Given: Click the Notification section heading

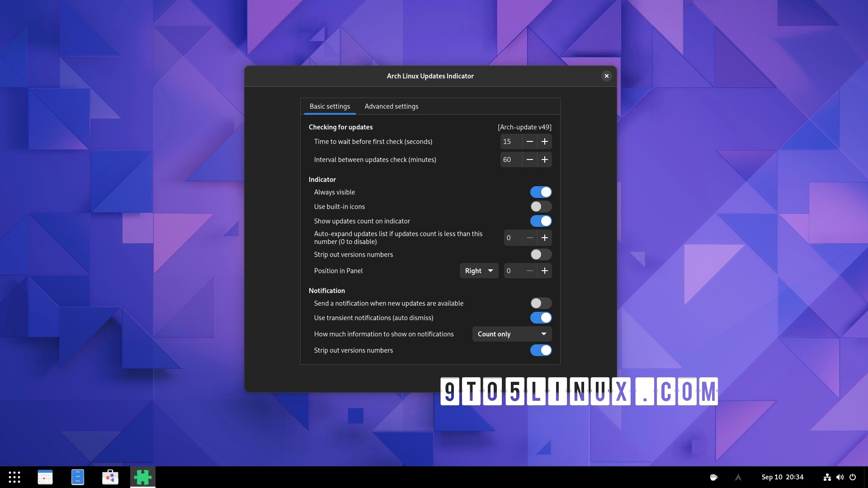Looking at the screenshot, I should [x=327, y=291].
